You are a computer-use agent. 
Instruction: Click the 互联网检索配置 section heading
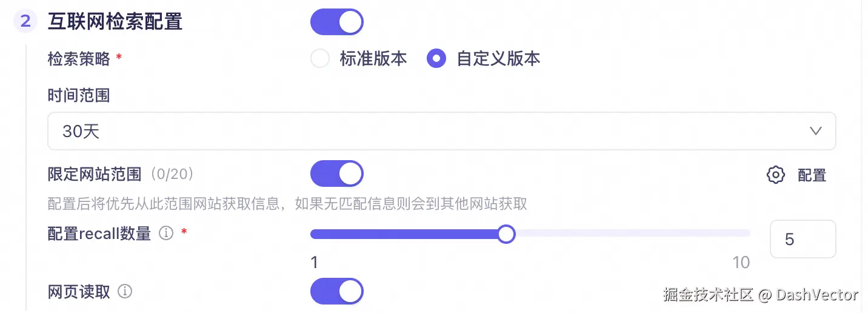[115, 22]
